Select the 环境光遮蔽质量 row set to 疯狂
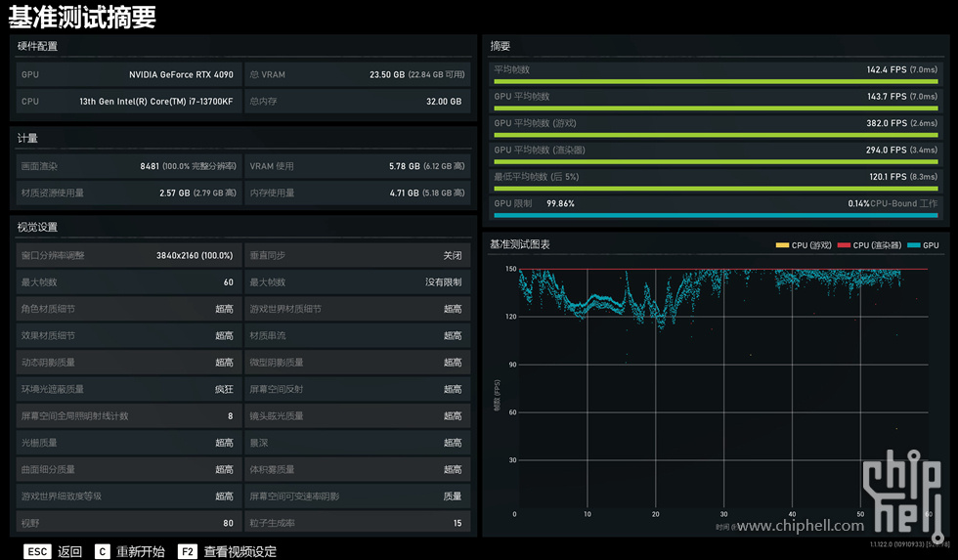Screen dimensions: 958x560 point(127,389)
